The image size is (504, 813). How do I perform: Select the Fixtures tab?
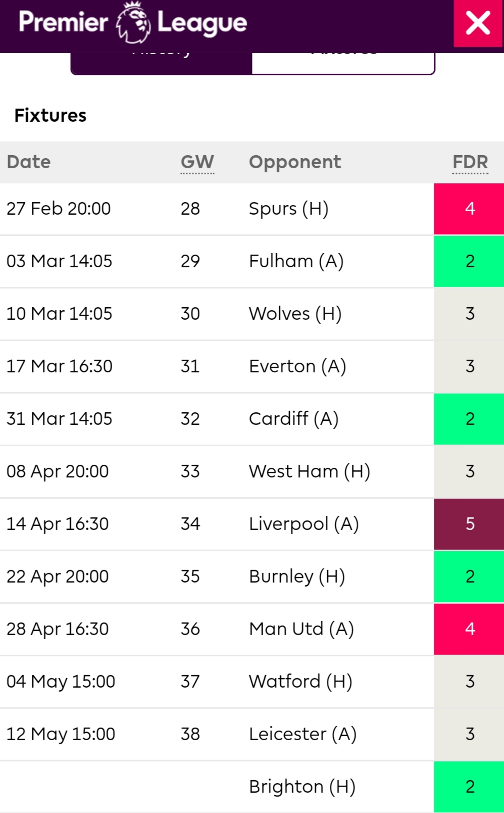click(343, 63)
